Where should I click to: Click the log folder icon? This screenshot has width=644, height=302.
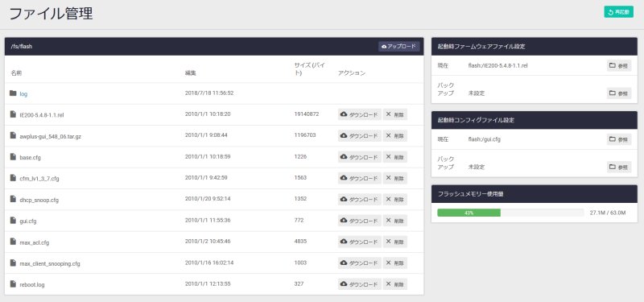coord(13,93)
